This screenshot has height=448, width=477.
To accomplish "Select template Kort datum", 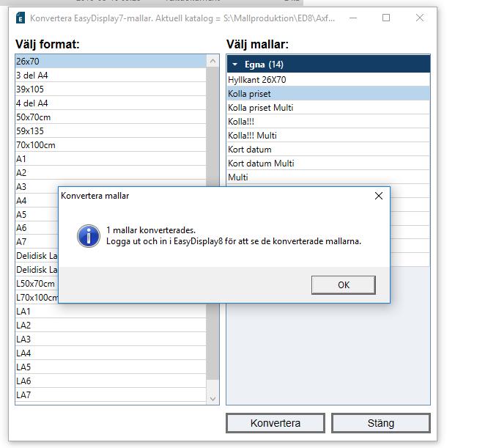I will (328, 149).
